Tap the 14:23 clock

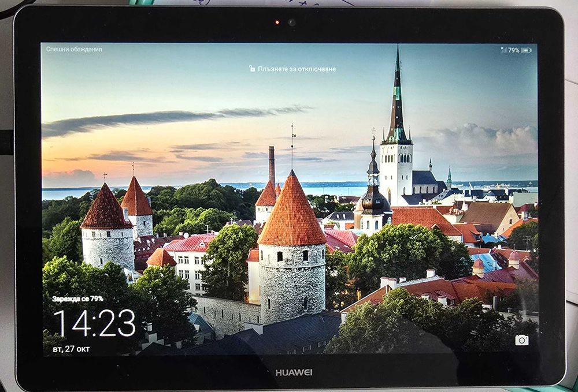click(94, 323)
